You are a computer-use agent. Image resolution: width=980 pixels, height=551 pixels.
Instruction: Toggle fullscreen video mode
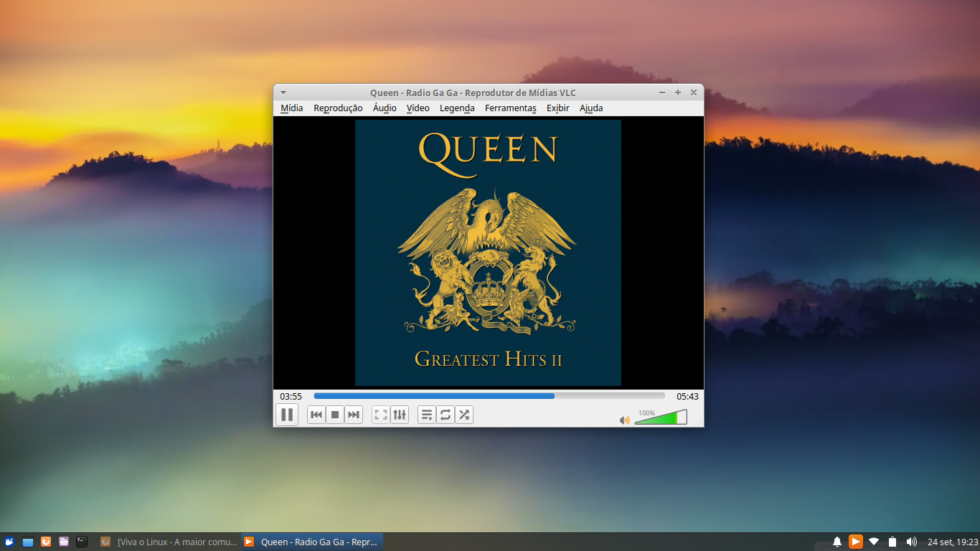pyautogui.click(x=381, y=415)
